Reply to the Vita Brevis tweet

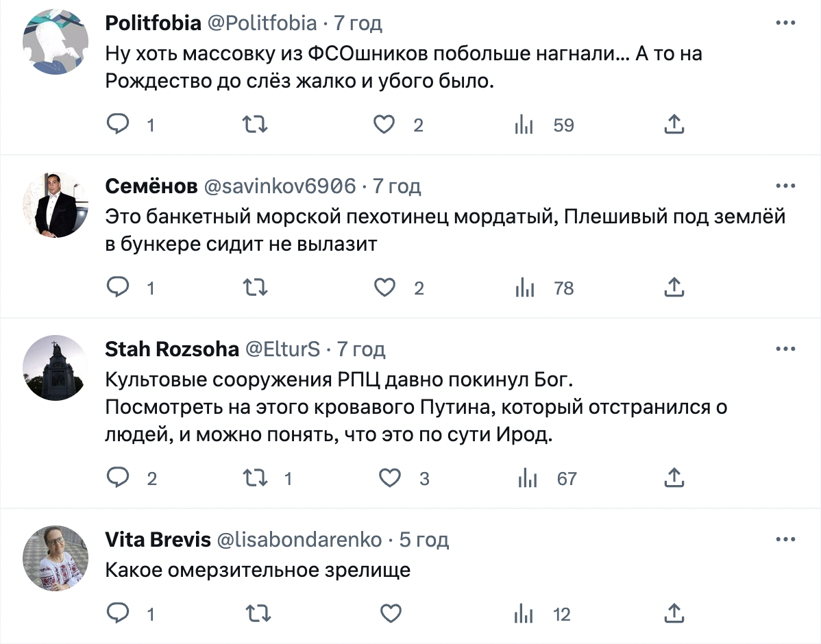click(119, 614)
